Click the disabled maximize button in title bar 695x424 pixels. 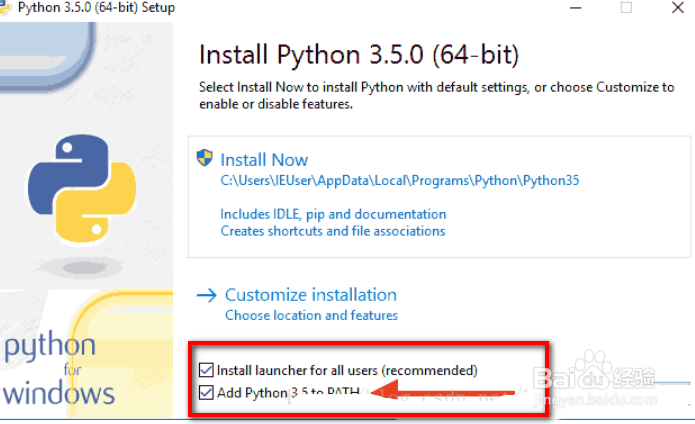click(x=626, y=8)
